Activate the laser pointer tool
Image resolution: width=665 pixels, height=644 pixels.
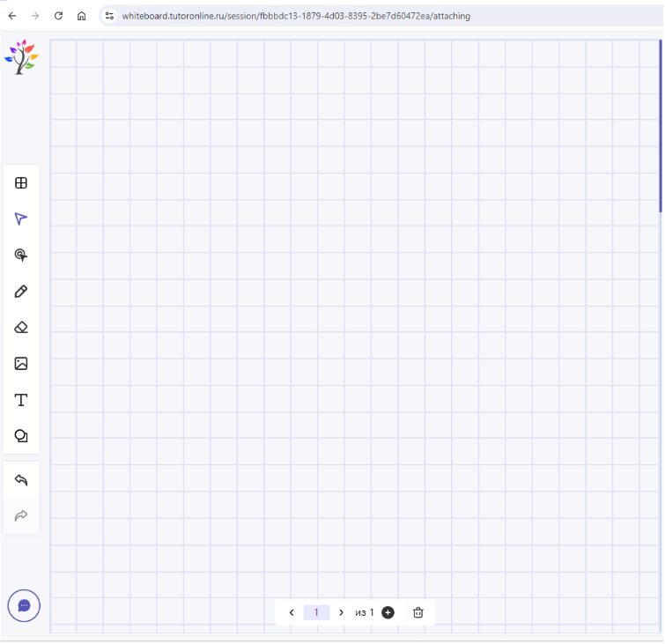pos(21,255)
